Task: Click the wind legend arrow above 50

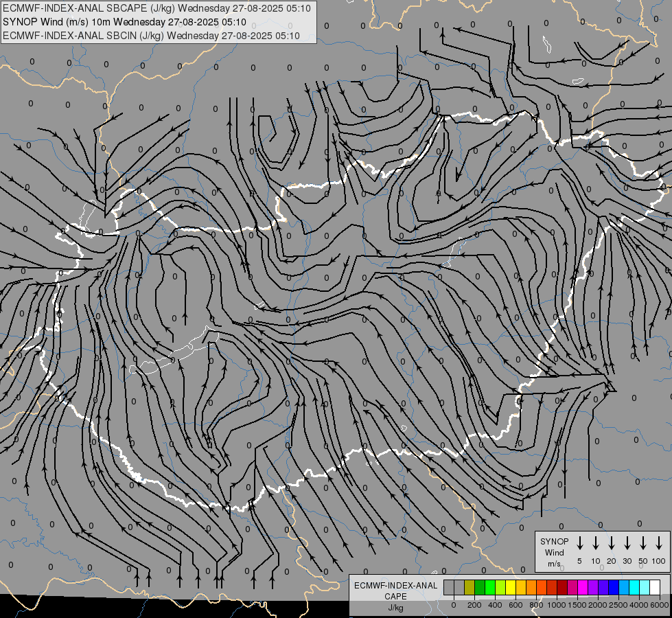Action: [643, 543]
